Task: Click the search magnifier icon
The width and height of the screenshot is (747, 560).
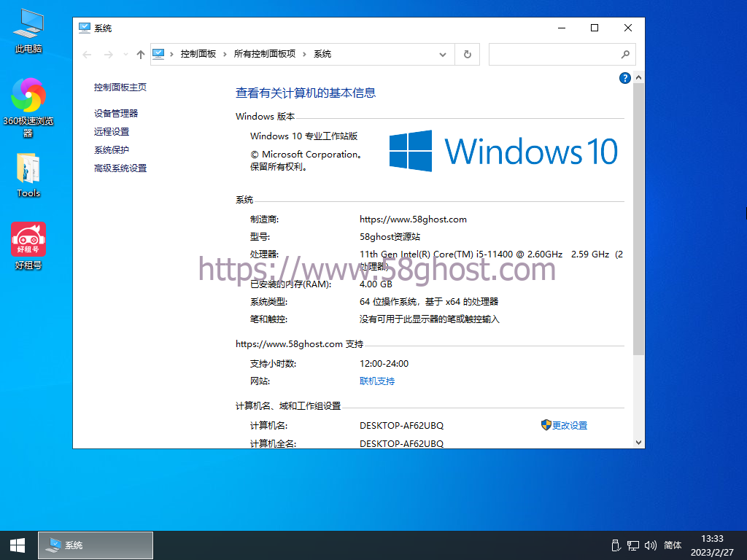Action: (x=625, y=54)
